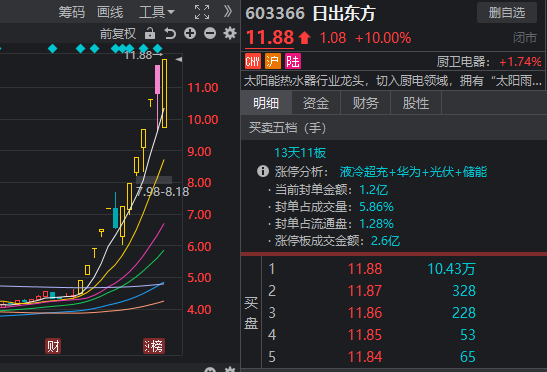Toggle fullscreen chart with expand arrows icon
The width and height of the screenshot is (547, 372).
202,12
